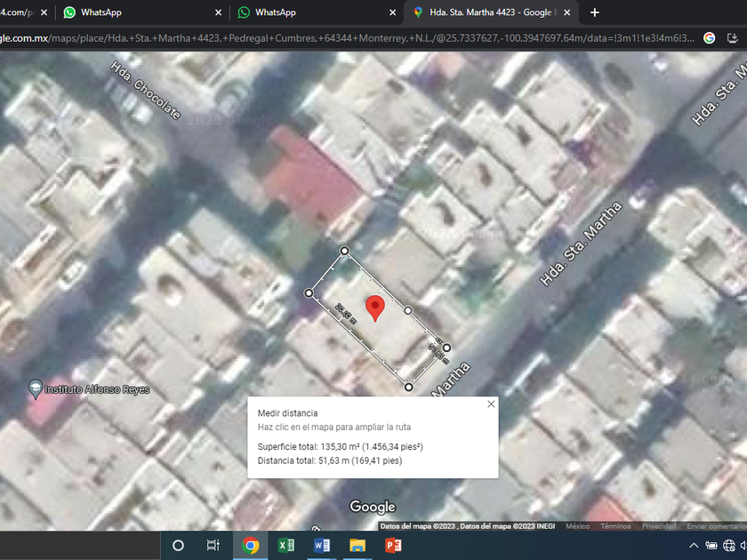Screen dimensions: 747x560
Task: Launch Excel from the taskbar
Action: pyautogui.click(x=285, y=545)
